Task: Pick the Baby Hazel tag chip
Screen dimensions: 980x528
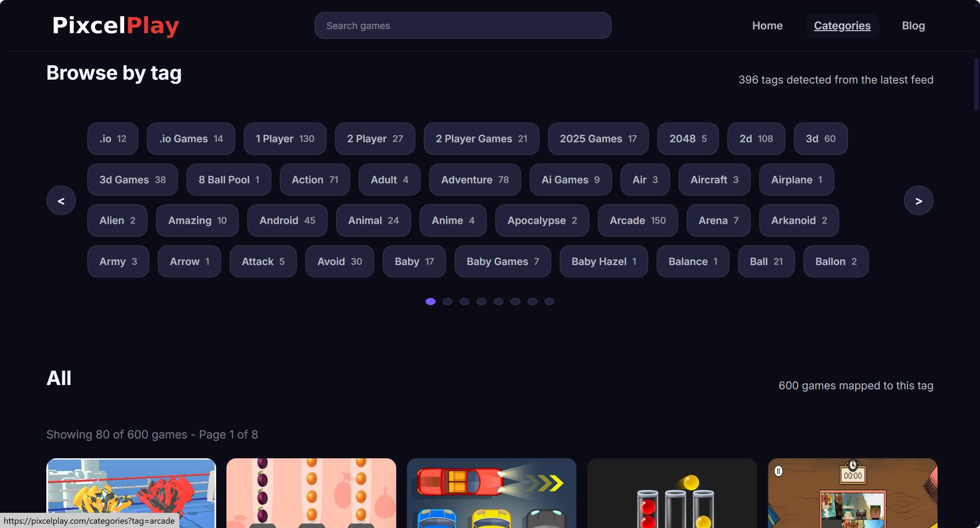Action: 603,262
